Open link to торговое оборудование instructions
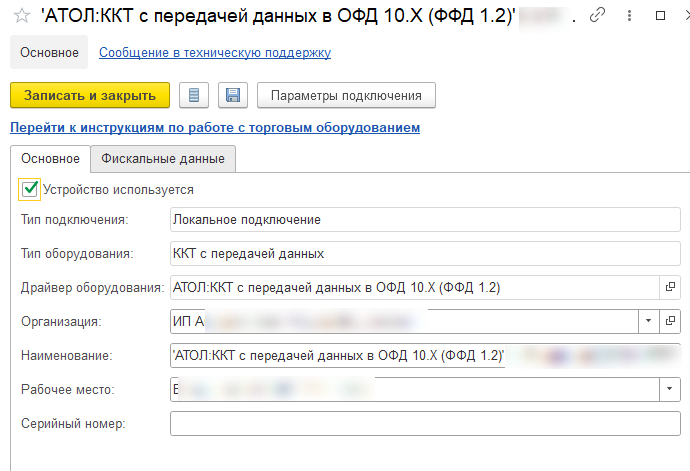 point(215,128)
